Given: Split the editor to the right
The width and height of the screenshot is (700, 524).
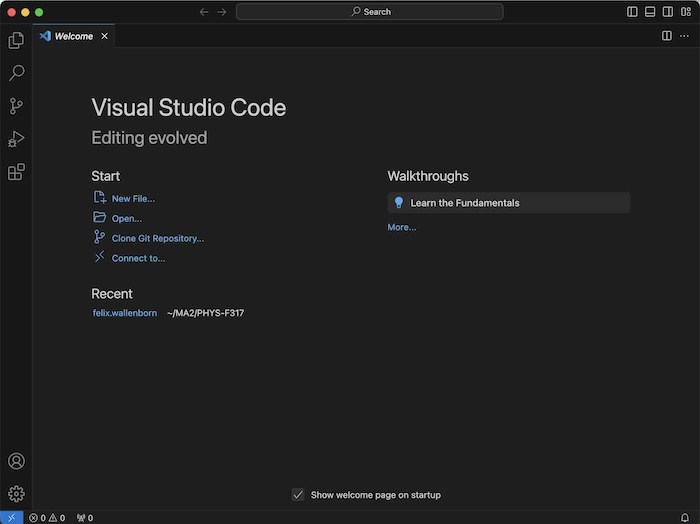Looking at the screenshot, I should tap(667, 36).
